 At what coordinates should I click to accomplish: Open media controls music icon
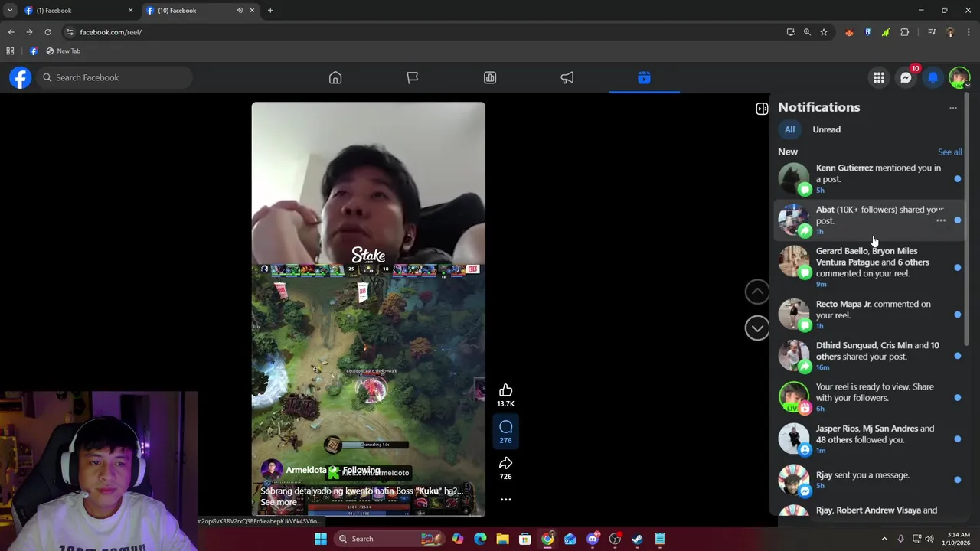coord(932,32)
